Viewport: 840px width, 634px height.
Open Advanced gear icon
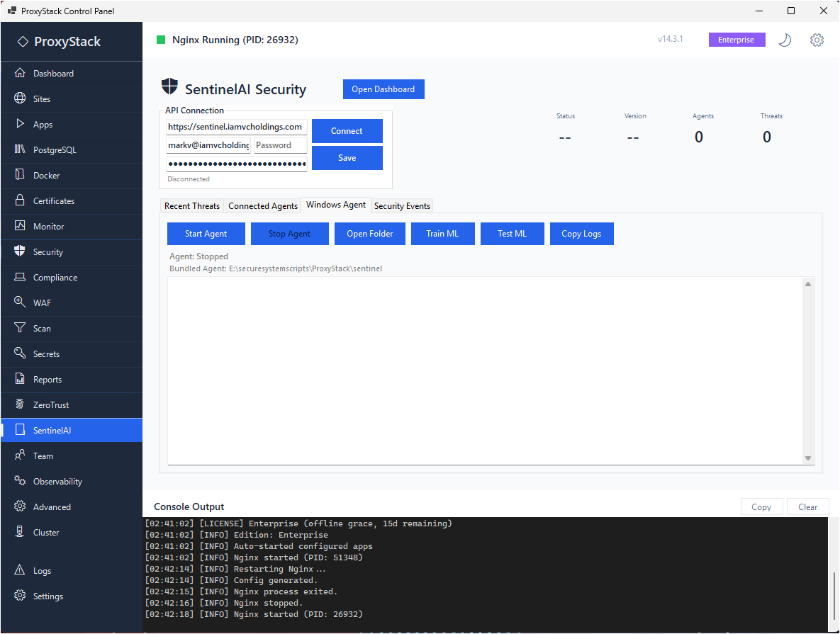point(20,506)
